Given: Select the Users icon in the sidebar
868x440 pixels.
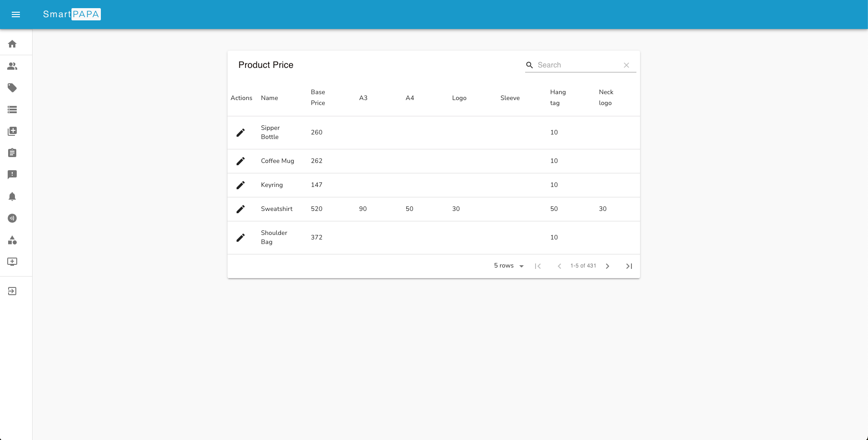Looking at the screenshot, I should click(12, 66).
